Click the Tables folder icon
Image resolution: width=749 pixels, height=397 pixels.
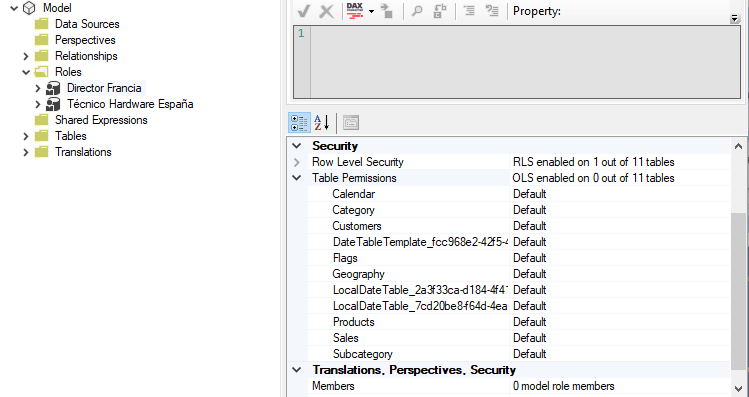pos(42,136)
